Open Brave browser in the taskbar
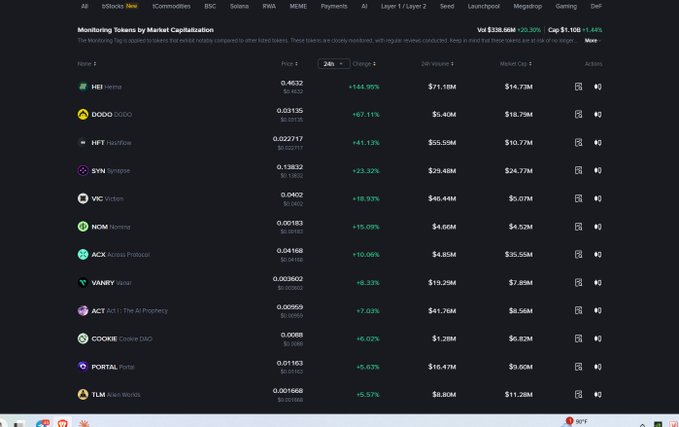The height and width of the screenshot is (427, 679). [x=63, y=423]
